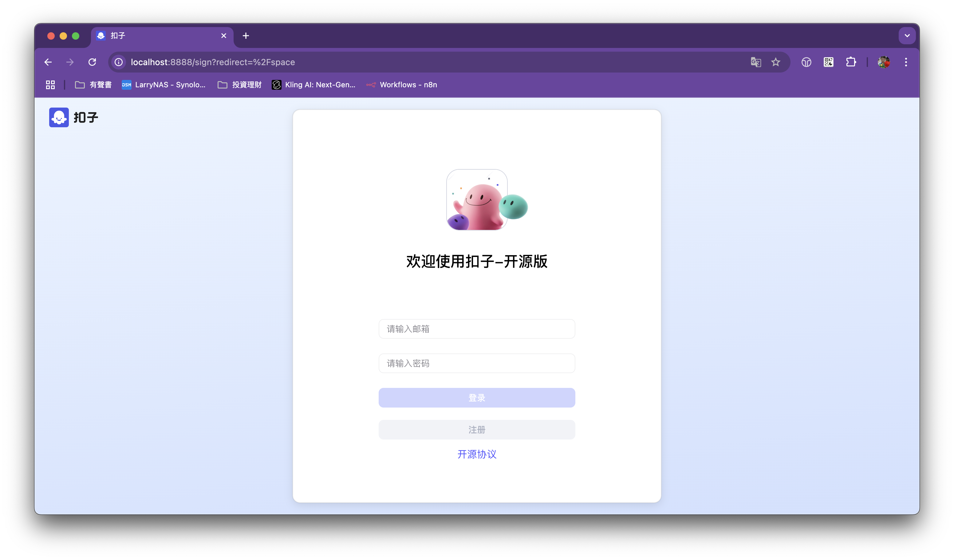Bookmark this page with the star icon
The width and height of the screenshot is (954, 560).
(776, 62)
